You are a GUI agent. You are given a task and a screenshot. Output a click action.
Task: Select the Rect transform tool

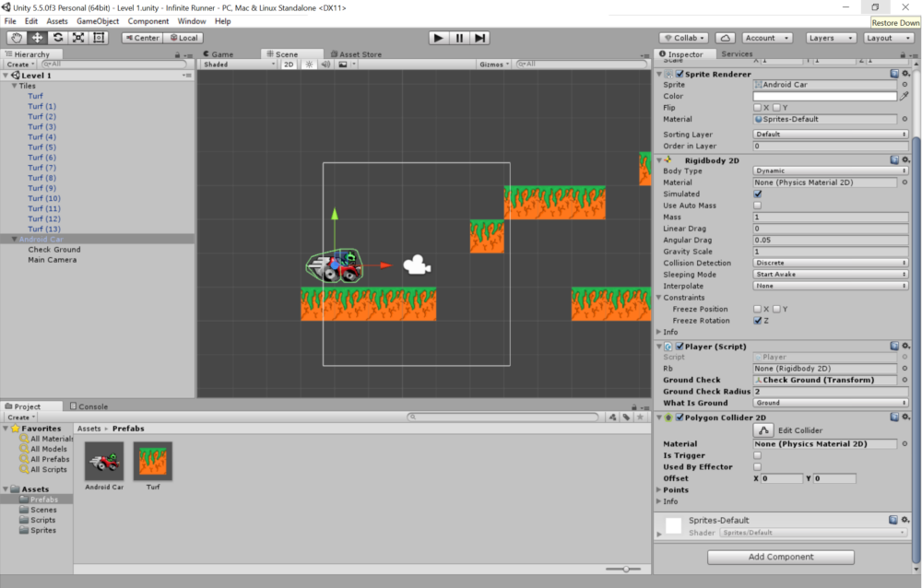97,38
